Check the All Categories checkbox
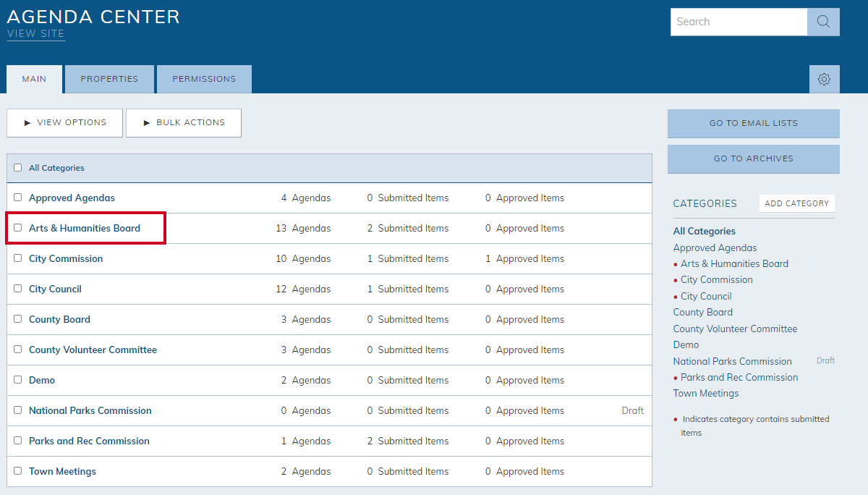The image size is (868, 495). point(18,167)
